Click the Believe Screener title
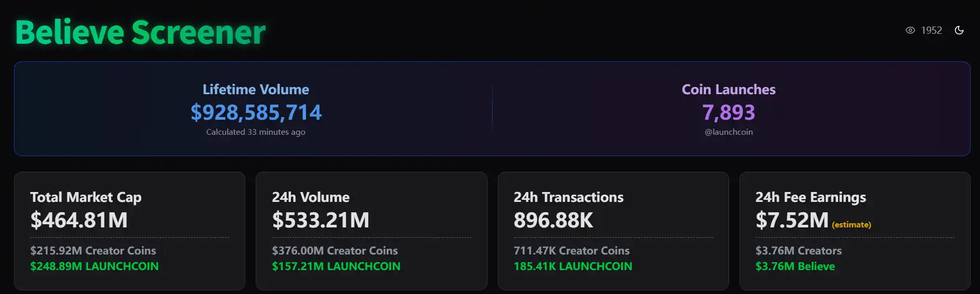The image size is (980, 294). (140, 32)
